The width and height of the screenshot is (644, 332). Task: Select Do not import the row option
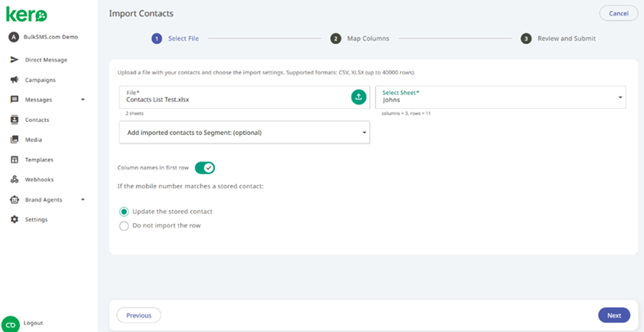coord(123,226)
